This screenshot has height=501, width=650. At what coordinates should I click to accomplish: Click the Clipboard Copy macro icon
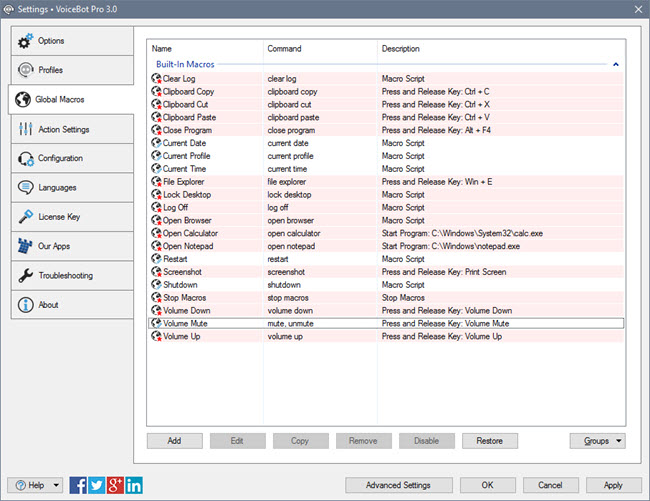tap(156, 91)
